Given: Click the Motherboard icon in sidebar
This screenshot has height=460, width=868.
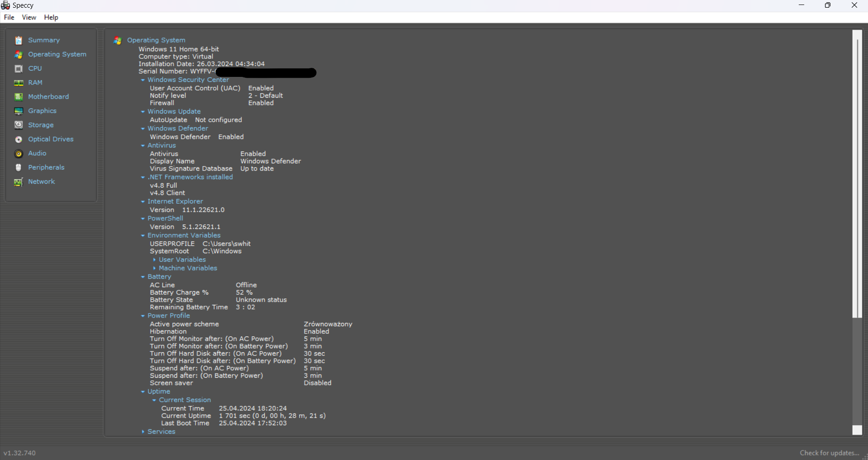Looking at the screenshot, I should point(19,97).
